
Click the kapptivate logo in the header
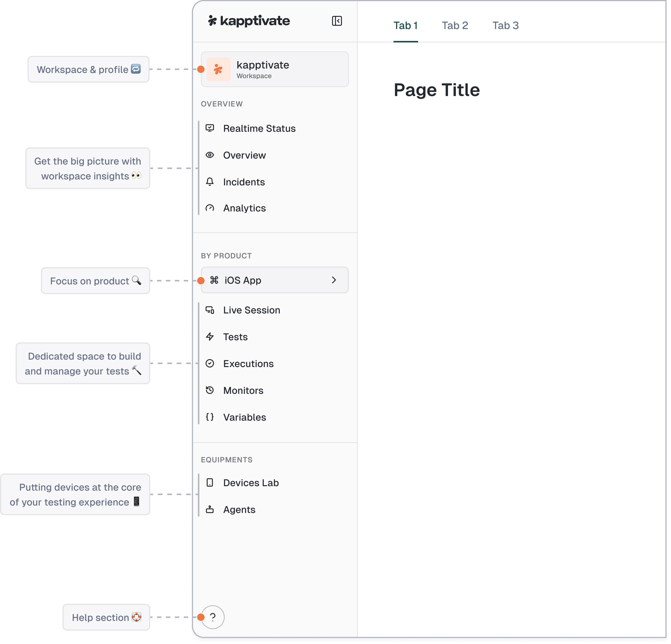249,21
